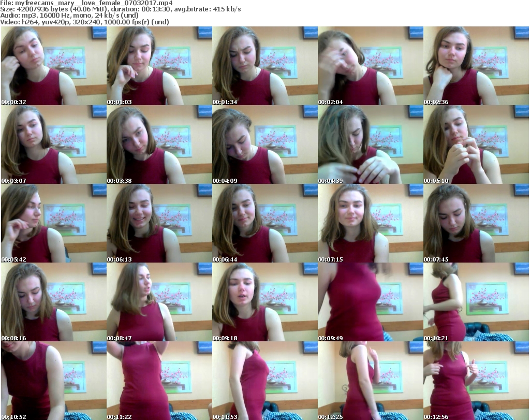
Task: Click the frame timestamped 00:11:53
Action: (265, 381)
